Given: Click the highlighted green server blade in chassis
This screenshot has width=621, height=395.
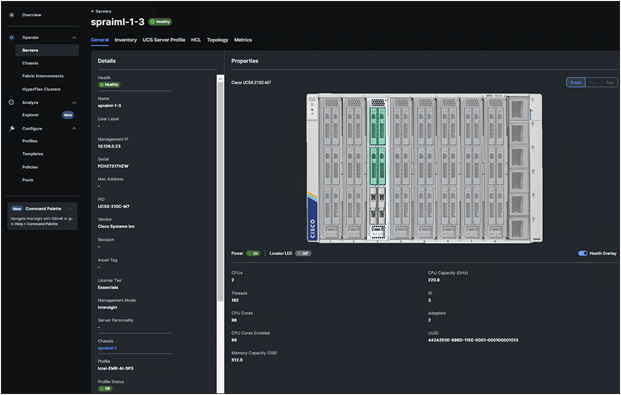Looking at the screenshot, I should (377, 168).
